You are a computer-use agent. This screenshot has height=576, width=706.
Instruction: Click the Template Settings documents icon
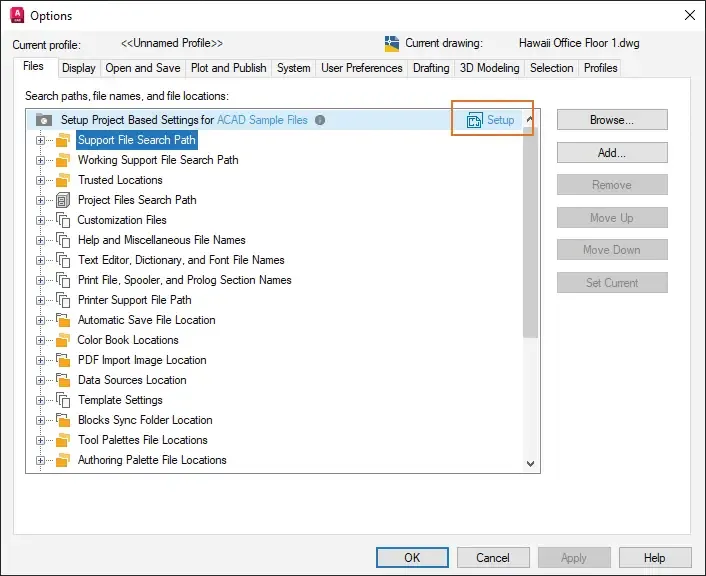coord(63,400)
